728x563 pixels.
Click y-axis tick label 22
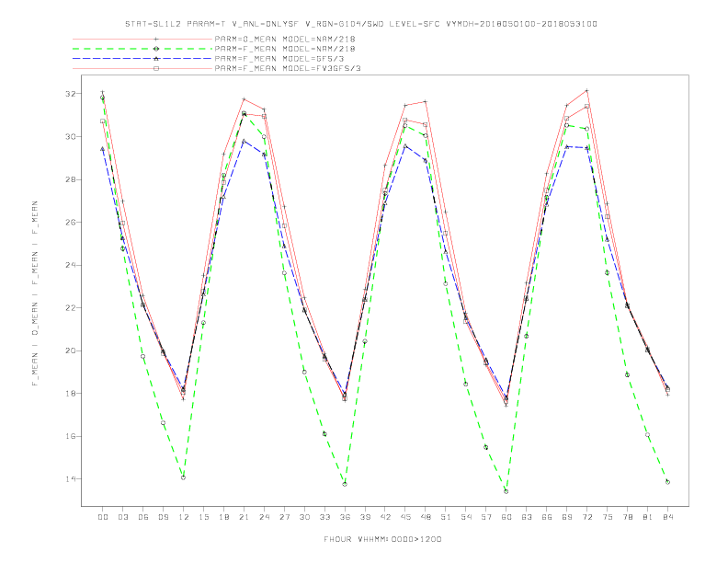tap(70, 308)
